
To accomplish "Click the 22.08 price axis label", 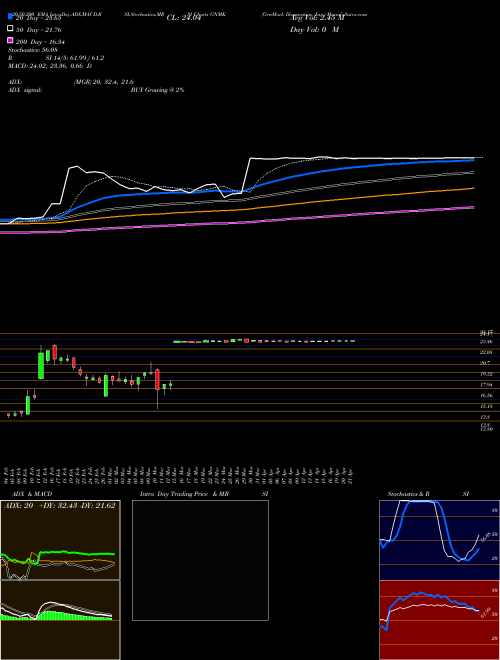I will pyautogui.click(x=487, y=351).
